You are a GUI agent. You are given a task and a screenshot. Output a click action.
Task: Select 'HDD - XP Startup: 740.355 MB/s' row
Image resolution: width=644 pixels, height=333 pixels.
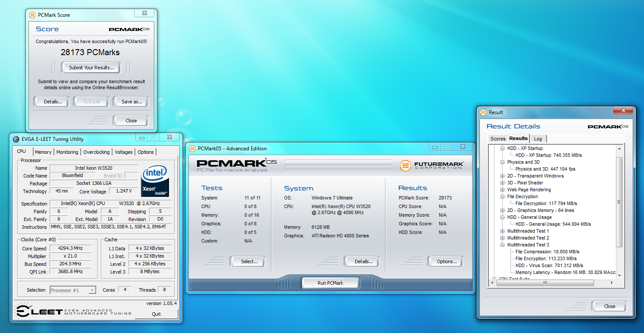(x=549, y=155)
